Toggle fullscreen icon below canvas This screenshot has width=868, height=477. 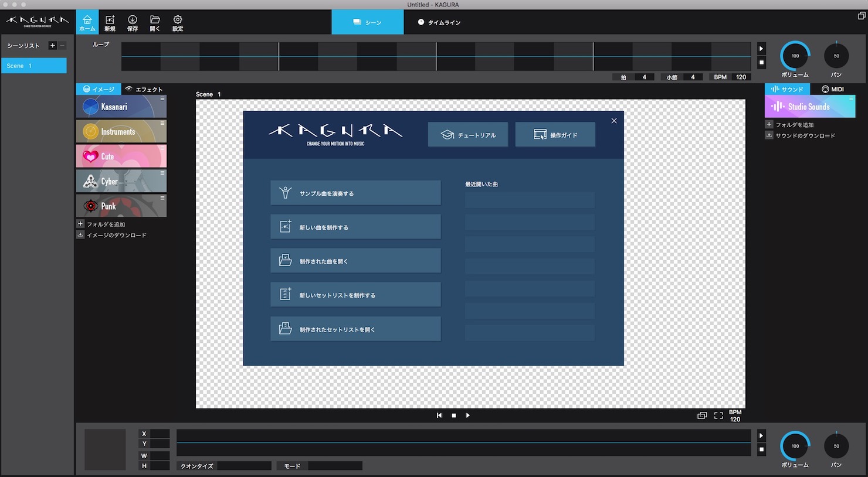[x=718, y=415]
